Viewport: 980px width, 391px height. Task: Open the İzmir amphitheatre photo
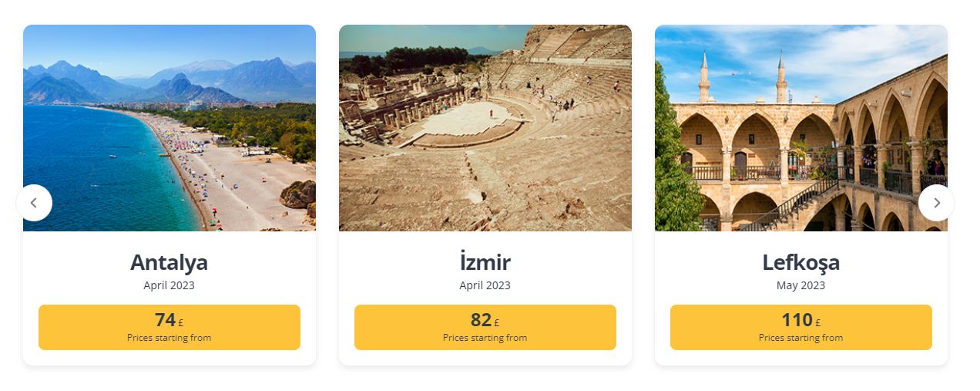[485, 128]
